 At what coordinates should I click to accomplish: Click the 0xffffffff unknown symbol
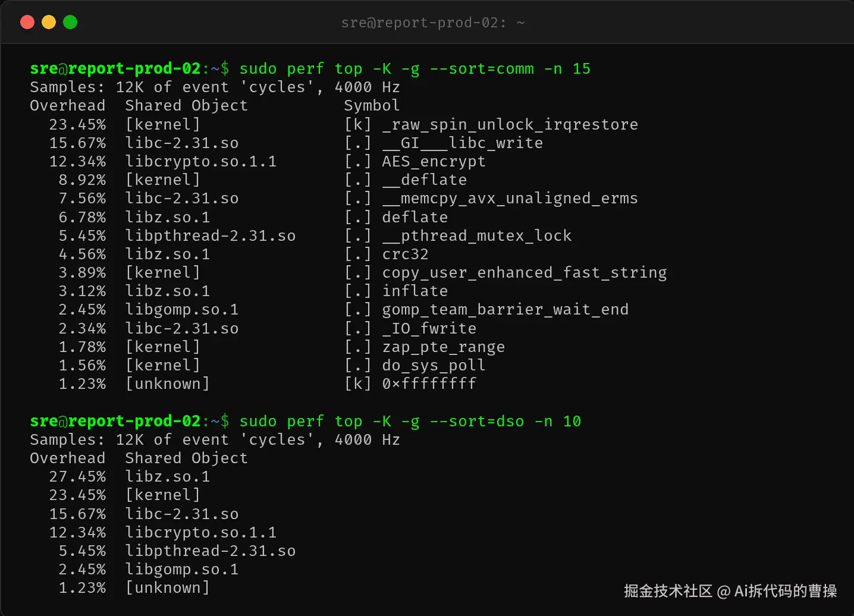(x=429, y=384)
